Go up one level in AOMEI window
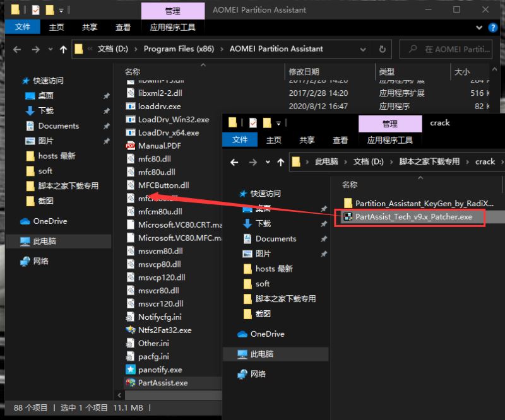Screen dimensions: 505x420 pyautogui.click(x=63, y=49)
